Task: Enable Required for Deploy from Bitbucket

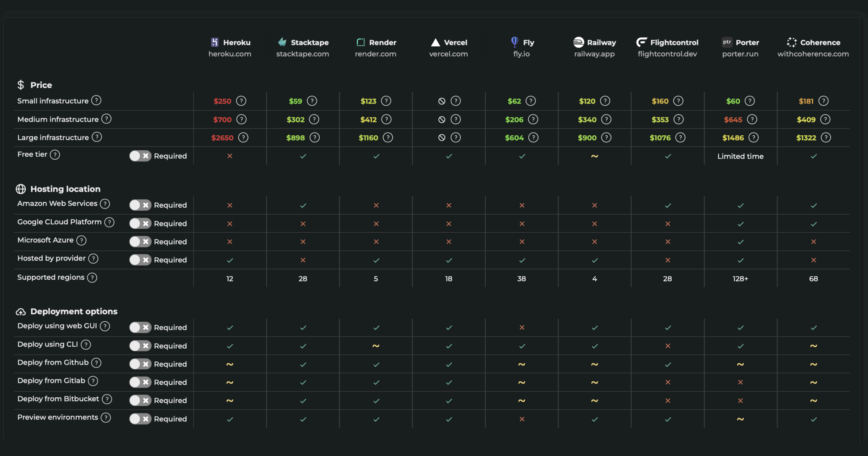Action: tap(140, 400)
